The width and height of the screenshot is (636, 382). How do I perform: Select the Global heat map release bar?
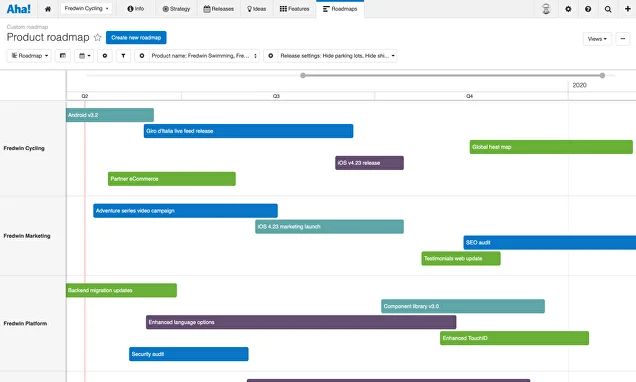[551, 147]
